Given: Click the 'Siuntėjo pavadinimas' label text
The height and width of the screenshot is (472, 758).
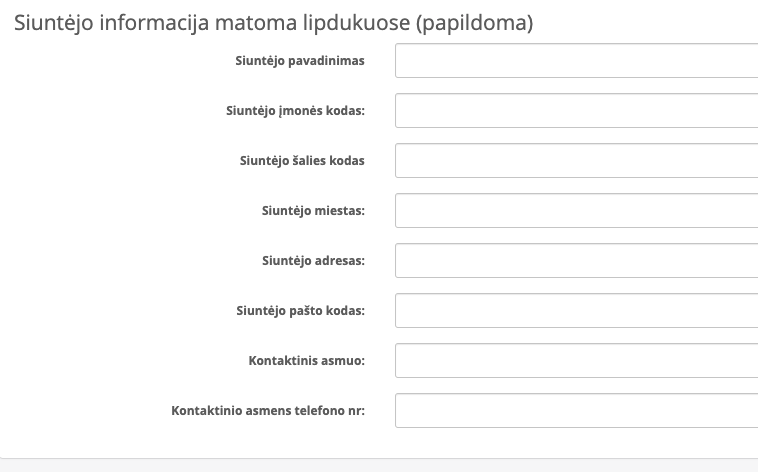Looking at the screenshot, I should click(300, 61).
